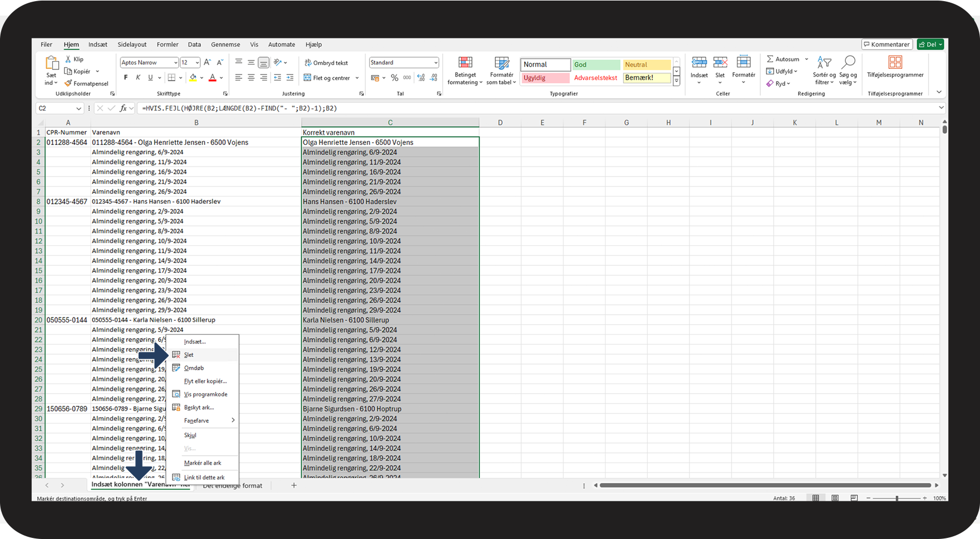Open the Name Box dropdown arrow
Image resolution: width=980 pixels, height=539 pixels.
[78, 108]
